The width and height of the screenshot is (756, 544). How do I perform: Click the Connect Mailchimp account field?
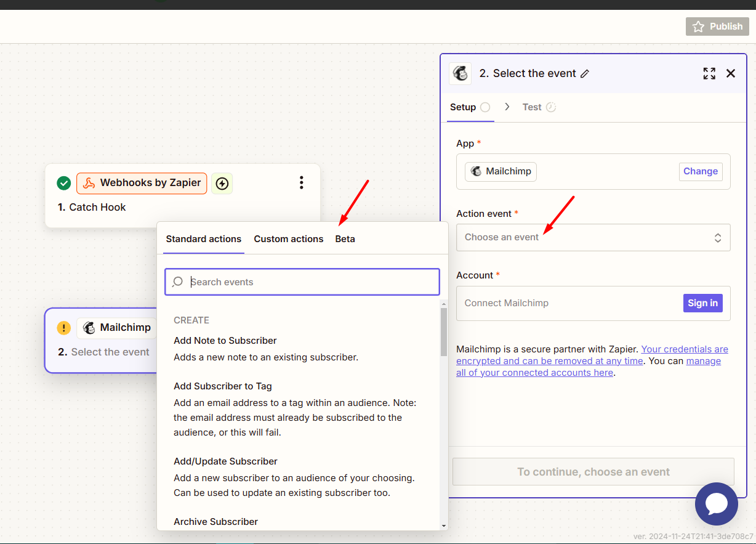pos(593,303)
